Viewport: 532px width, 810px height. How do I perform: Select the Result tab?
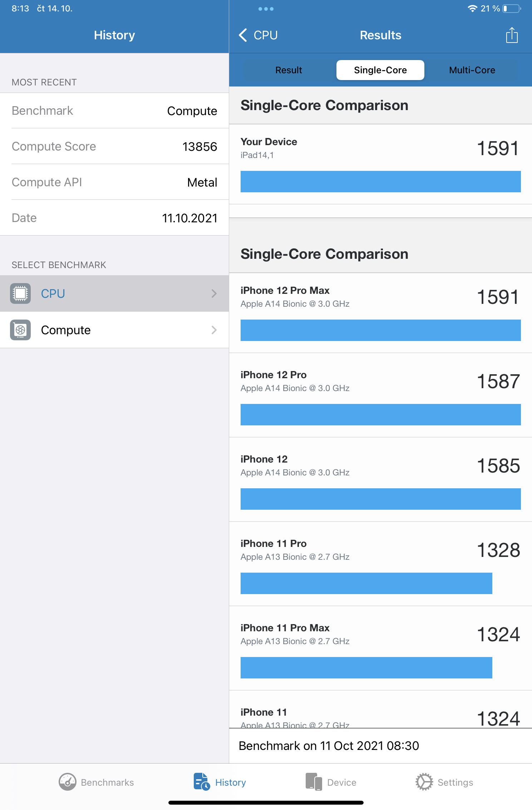pos(288,70)
